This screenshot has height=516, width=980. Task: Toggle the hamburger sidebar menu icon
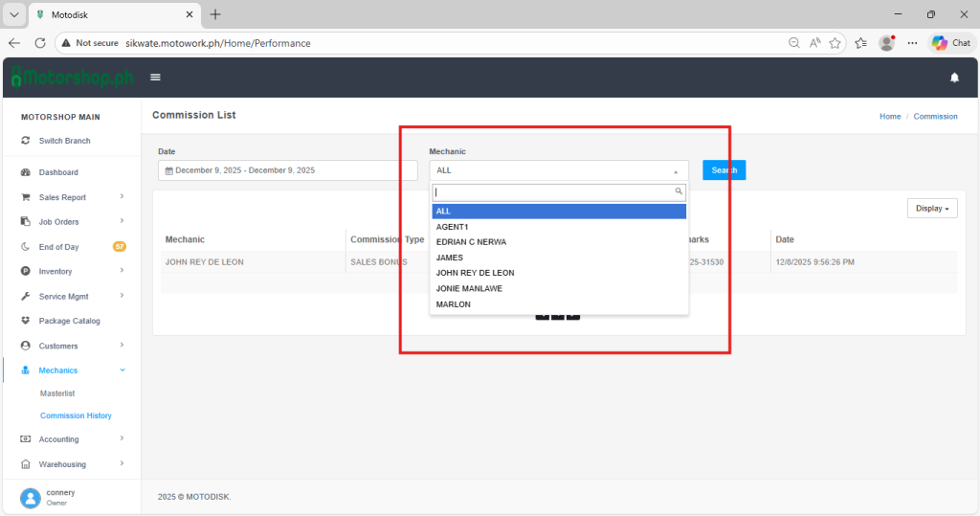tap(155, 78)
